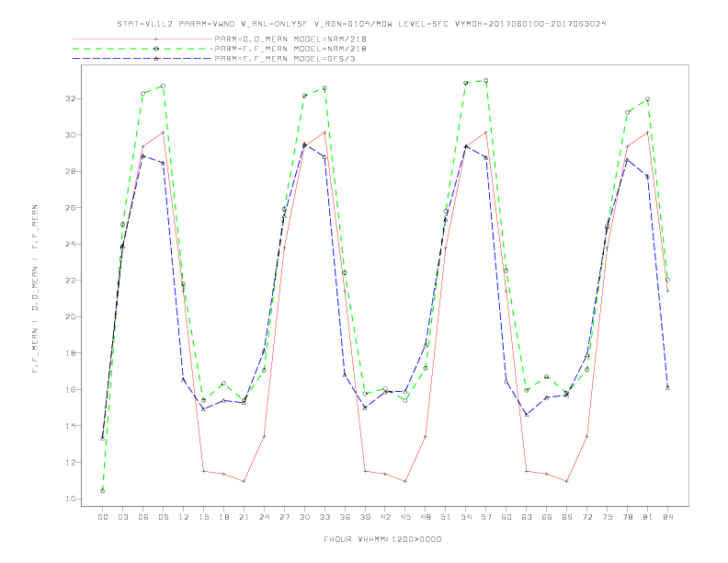Click x-axis forecast hour label 78

628,517
